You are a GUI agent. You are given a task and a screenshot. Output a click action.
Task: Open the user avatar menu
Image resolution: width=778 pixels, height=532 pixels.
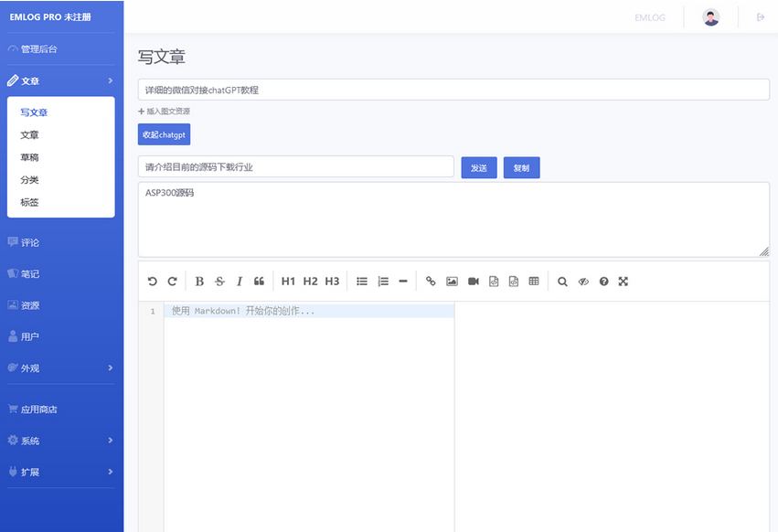tap(711, 17)
